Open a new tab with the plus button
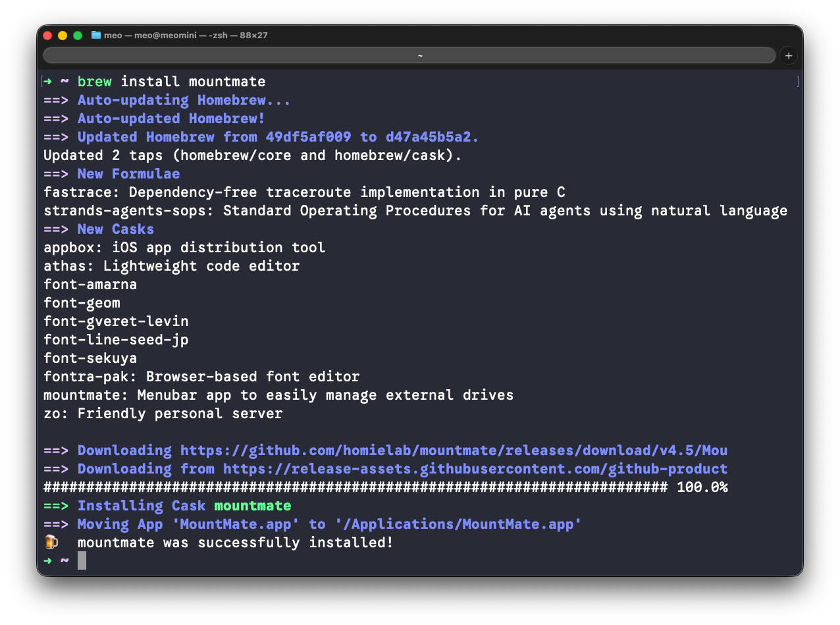Image resolution: width=840 pixels, height=625 pixels. [788, 55]
